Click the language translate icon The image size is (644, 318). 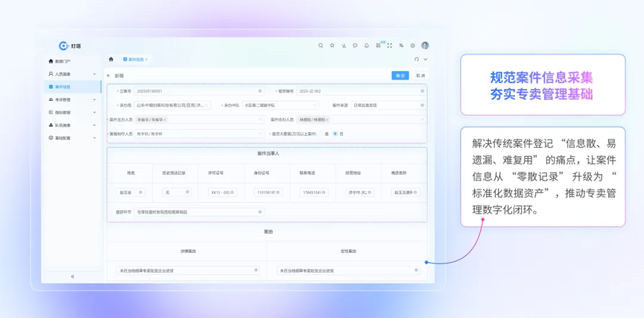point(401,46)
